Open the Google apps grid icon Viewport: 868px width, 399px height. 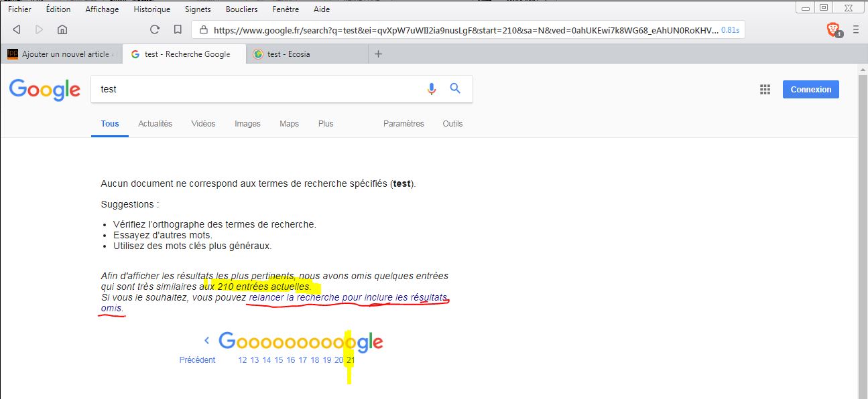click(765, 90)
